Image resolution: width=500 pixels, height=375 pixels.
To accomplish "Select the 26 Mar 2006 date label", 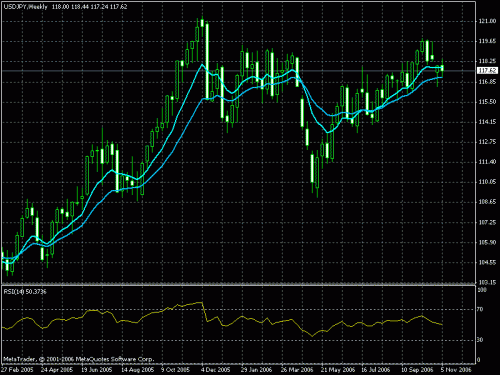I will 297,370.
